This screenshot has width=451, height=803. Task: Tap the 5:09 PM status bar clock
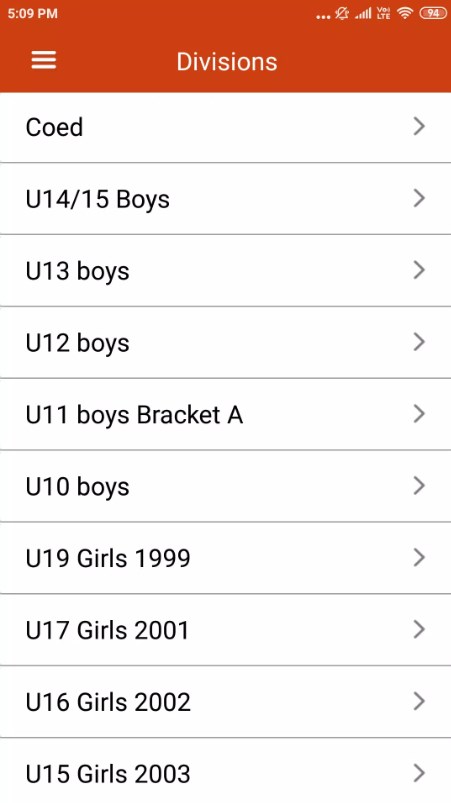32,13
